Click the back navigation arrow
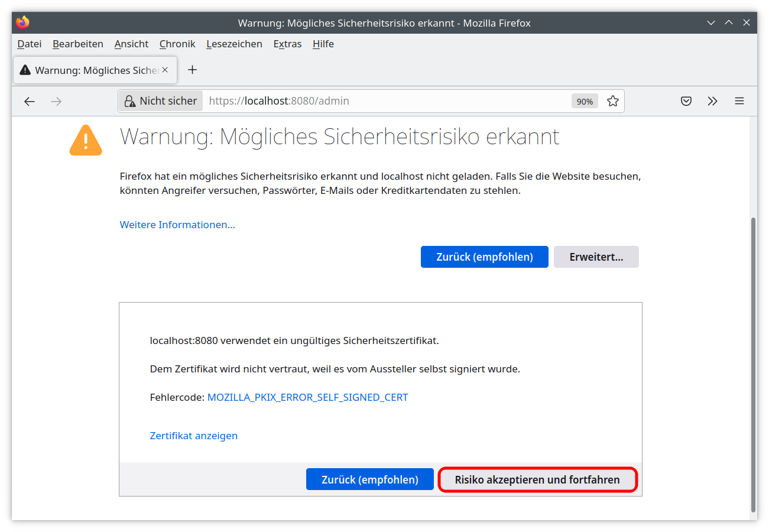 (30, 101)
